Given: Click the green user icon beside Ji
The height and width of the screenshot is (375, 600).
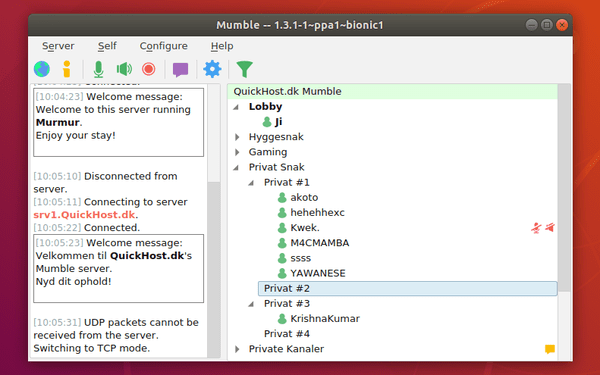Looking at the screenshot, I should 267,122.
